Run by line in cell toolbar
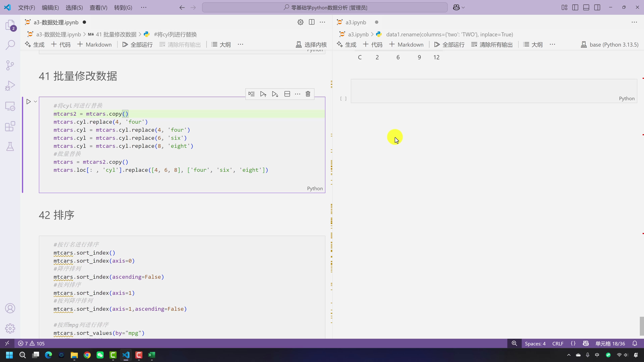The image size is (644, 362). 252,94
